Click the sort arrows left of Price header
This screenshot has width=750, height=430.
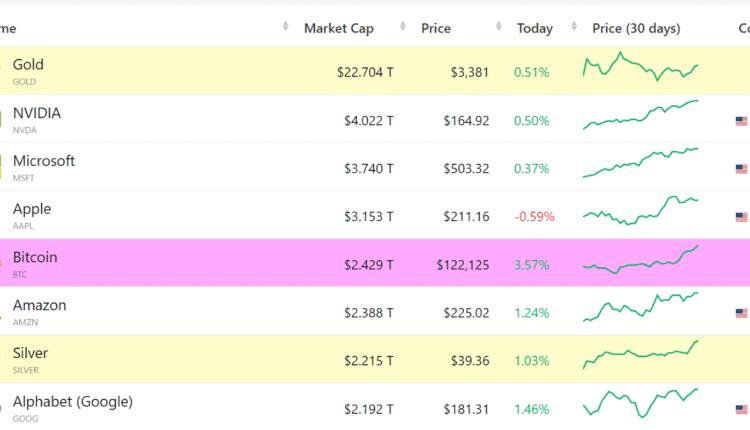coord(403,28)
